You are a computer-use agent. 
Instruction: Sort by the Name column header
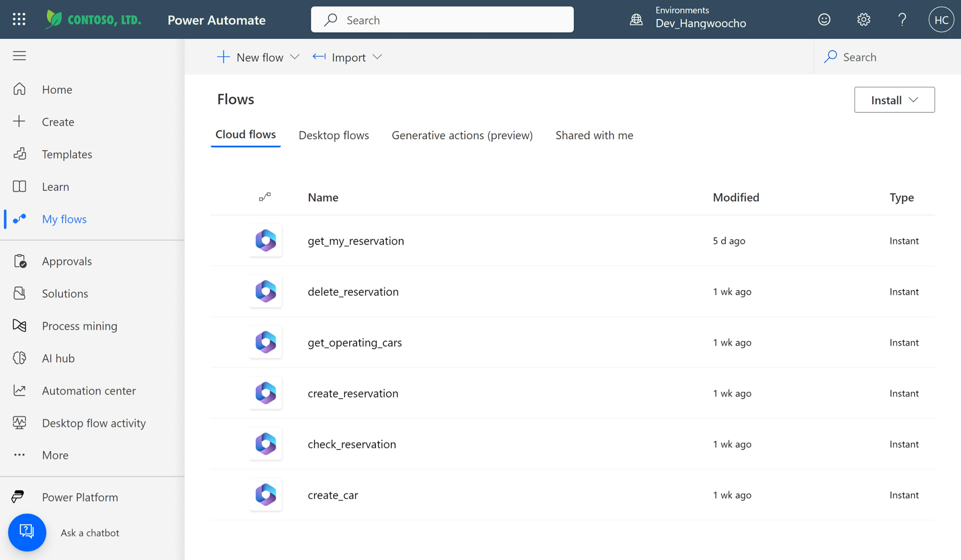pyautogui.click(x=323, y=197)
